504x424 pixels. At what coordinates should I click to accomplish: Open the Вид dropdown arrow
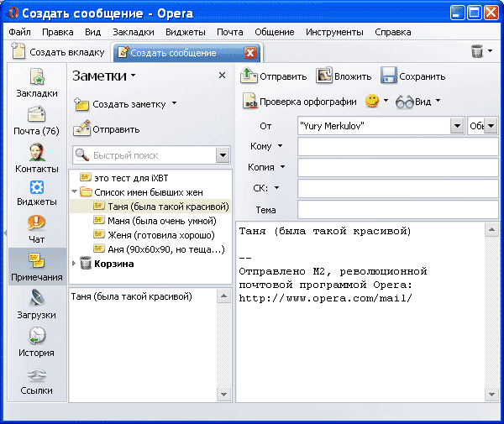click(x=438, y=101)
